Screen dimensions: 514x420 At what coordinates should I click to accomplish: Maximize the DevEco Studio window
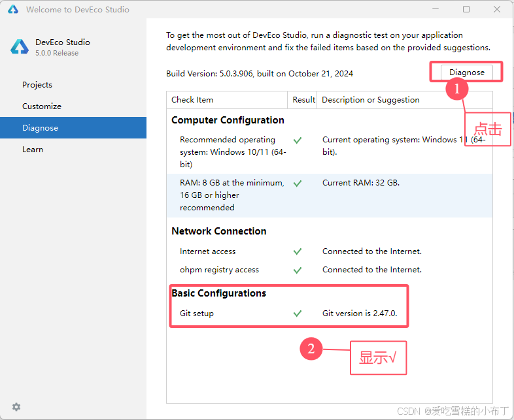click(x=466, y=9)
